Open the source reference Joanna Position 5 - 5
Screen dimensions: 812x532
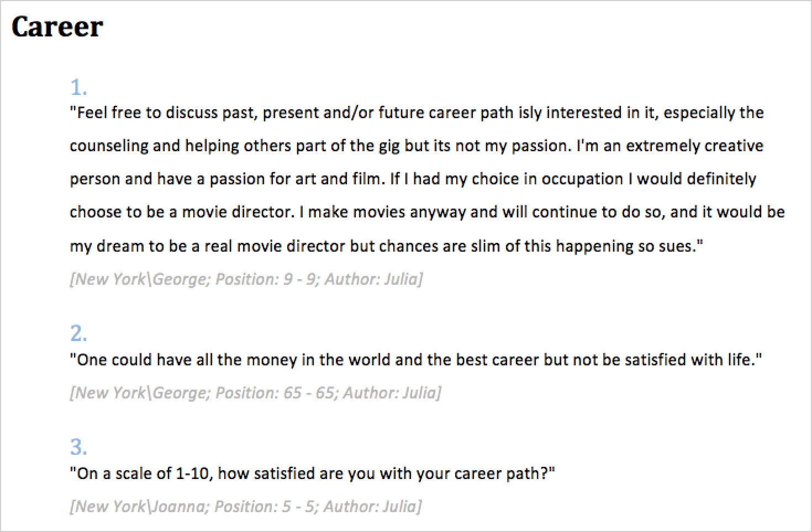click(245, 506)
